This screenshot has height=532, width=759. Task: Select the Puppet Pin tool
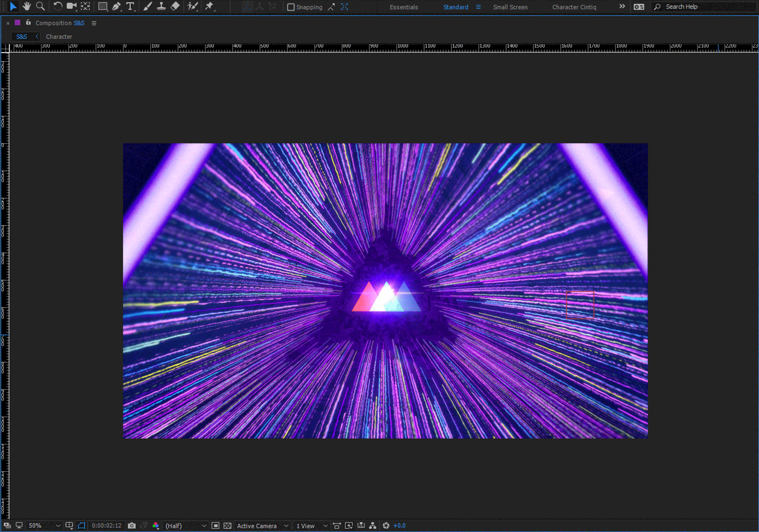(209, 6)
